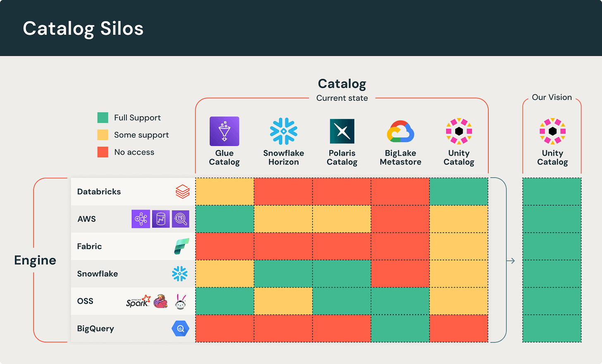602x364 pixels.
Task: Click the Databricks stacked-layers logo
Action: [x=182, y=192]
